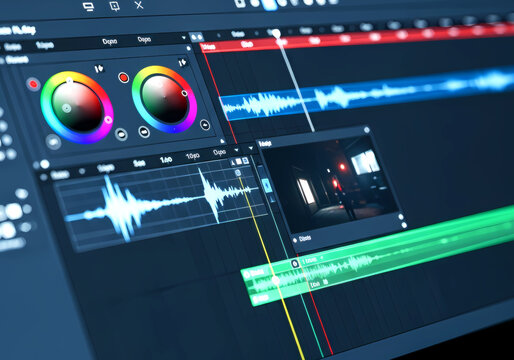Screen dimensions: 514x360
Task: Select the 'Dopo' label beside the color panel dropdown arrow
Action: 144,39
